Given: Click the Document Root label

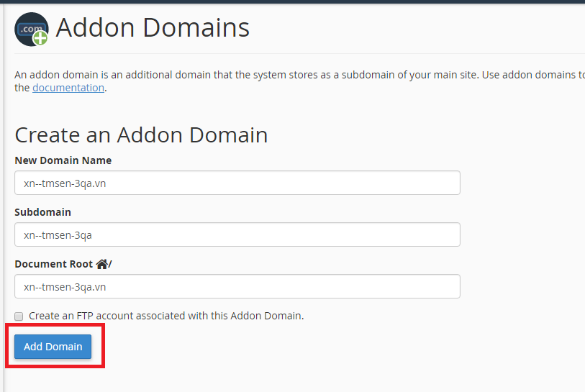Looking at the screenshot, I should pyautogui.click(x=54, y=264).
